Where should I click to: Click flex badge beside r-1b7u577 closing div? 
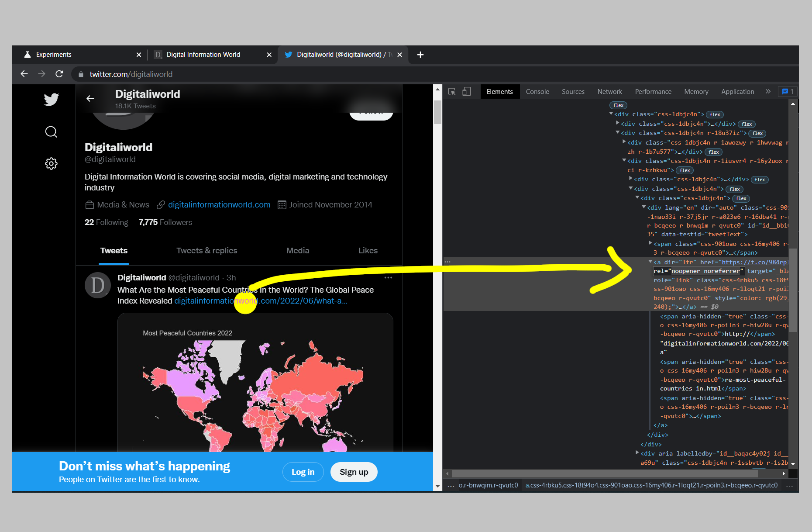tap(714, 152)
